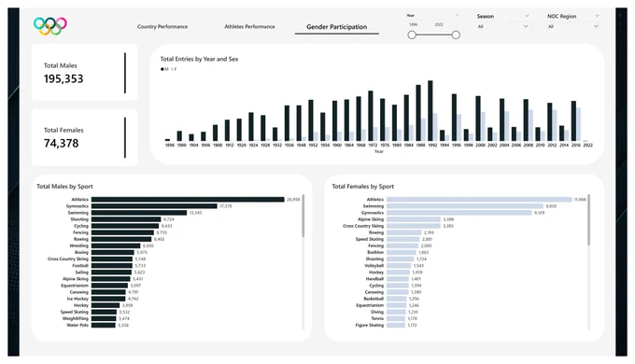Image resolution: width=635 pixels, height=364 pixels.
Task: Click the Tennis label in the females chart
Action: tap(377, 318)
